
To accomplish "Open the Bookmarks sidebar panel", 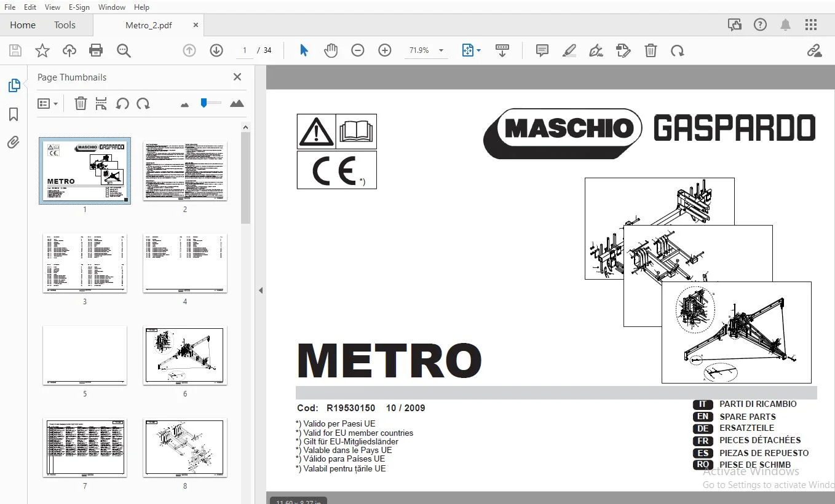I will [x=14, y=114].
